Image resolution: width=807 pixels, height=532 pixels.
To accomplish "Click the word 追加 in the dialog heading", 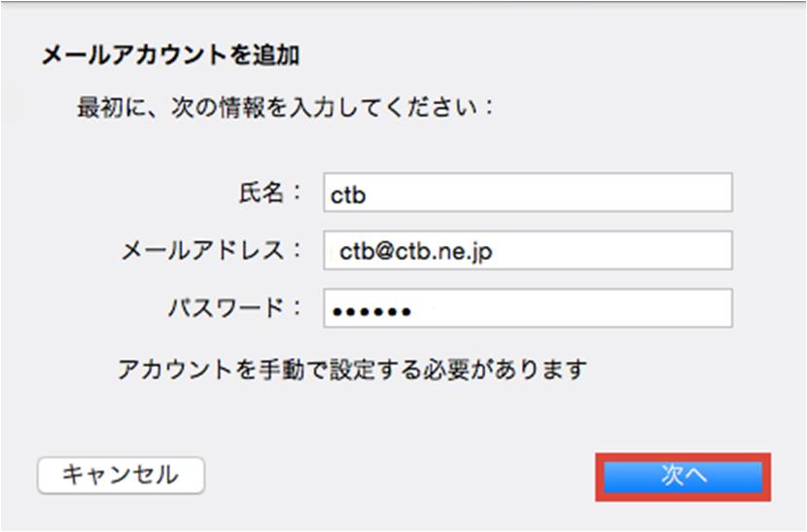I will pyautogui.click(x=276, y=55).
